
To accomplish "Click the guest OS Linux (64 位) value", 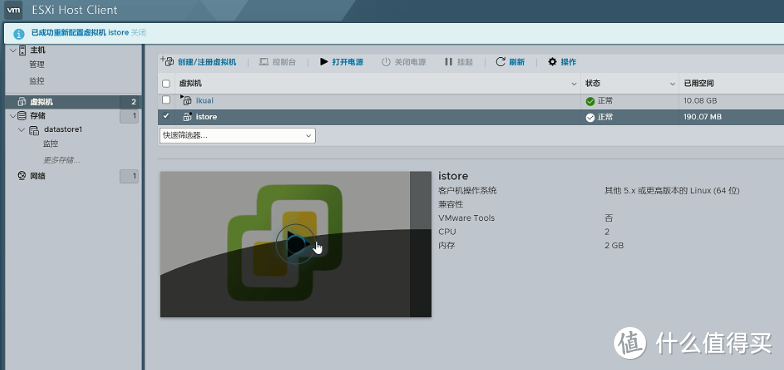I will click(x=672, y=190).
